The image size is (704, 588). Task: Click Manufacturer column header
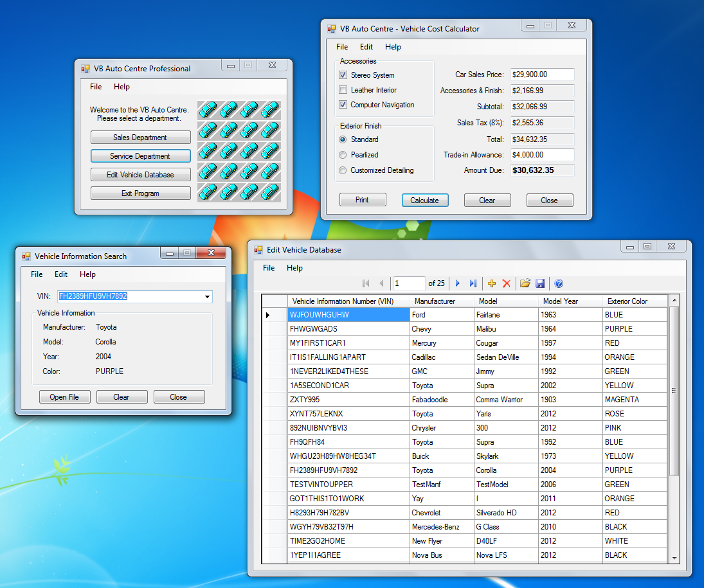(x=442, y=301)
